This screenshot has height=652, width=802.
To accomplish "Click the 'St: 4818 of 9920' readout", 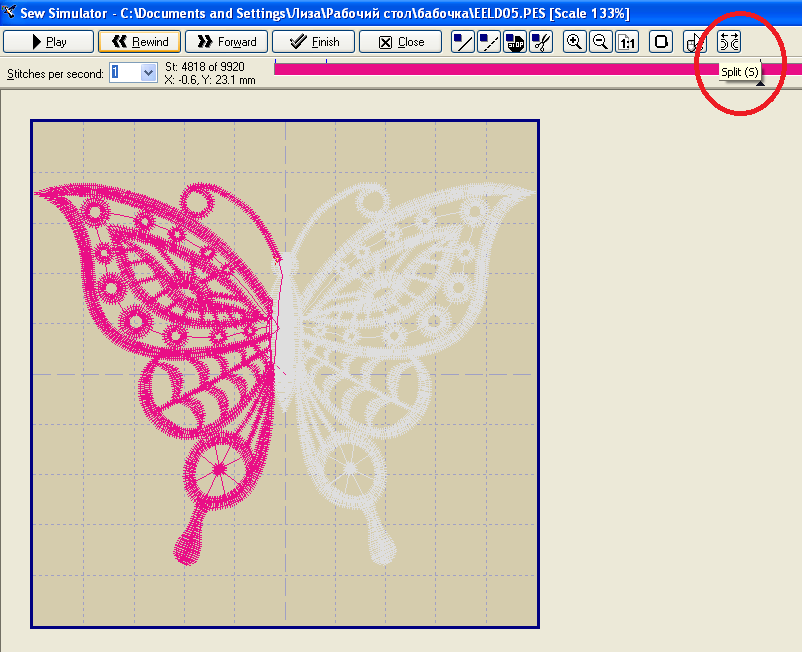I will [x=205, y=67].
